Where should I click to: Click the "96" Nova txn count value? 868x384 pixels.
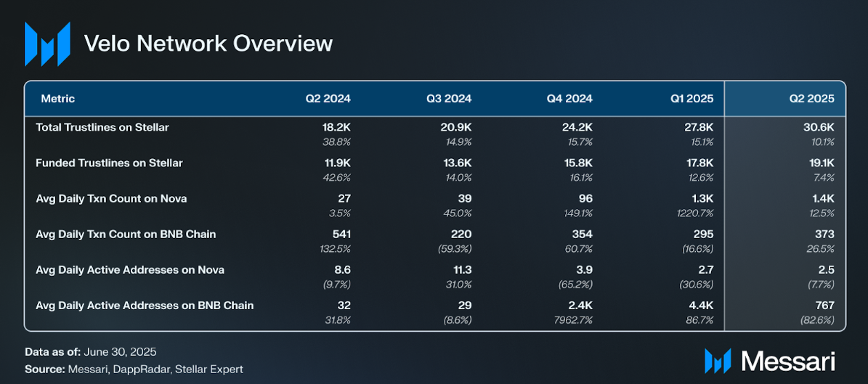(586, 199)
